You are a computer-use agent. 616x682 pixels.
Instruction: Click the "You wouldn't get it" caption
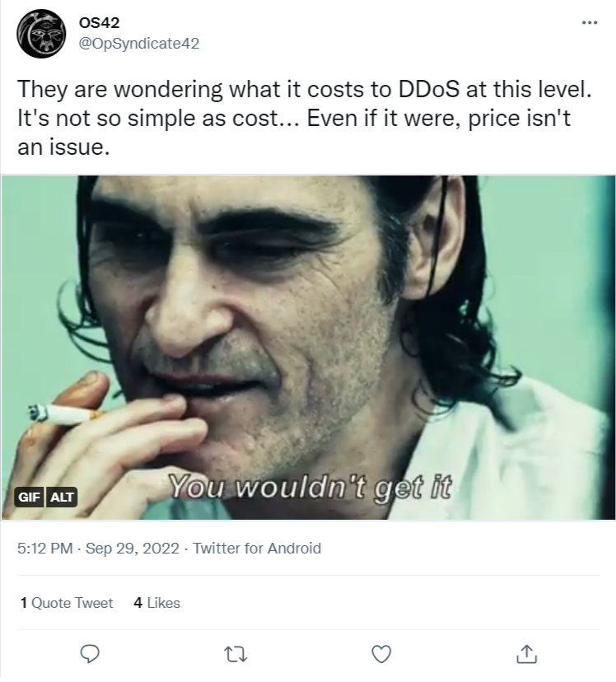310,487
